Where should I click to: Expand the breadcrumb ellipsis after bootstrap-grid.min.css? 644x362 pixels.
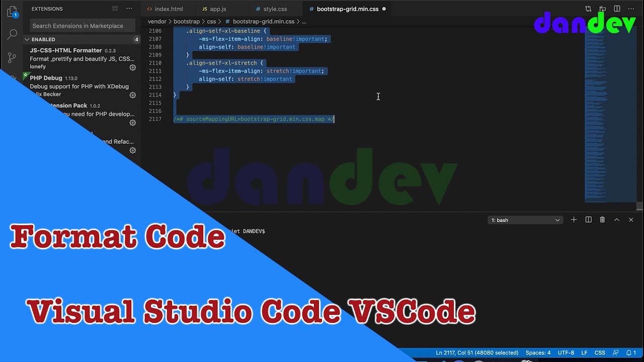pyautogui.click(x=304, y=22)
